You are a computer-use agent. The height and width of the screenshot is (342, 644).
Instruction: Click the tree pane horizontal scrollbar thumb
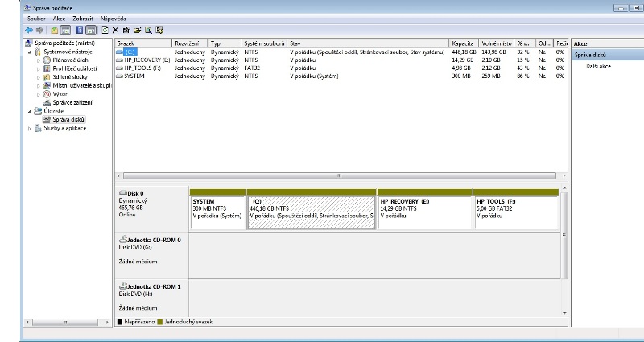point(64,323)
